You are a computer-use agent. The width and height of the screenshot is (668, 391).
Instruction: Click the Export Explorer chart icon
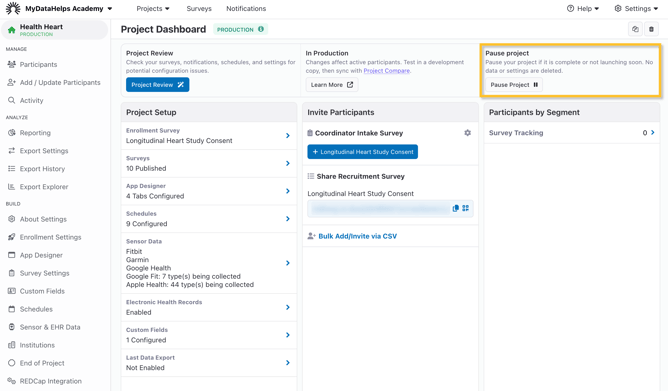12,187
